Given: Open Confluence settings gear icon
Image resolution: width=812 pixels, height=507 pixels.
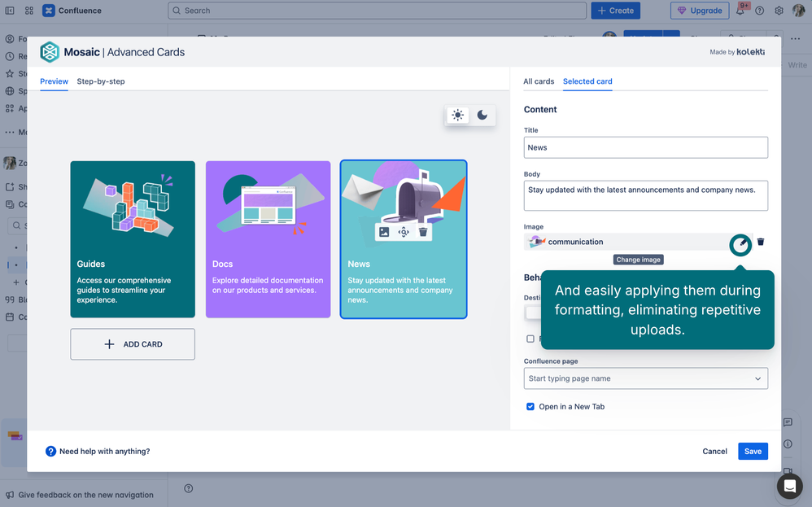Looking at the screenshot, I should (x=779, y=11).
